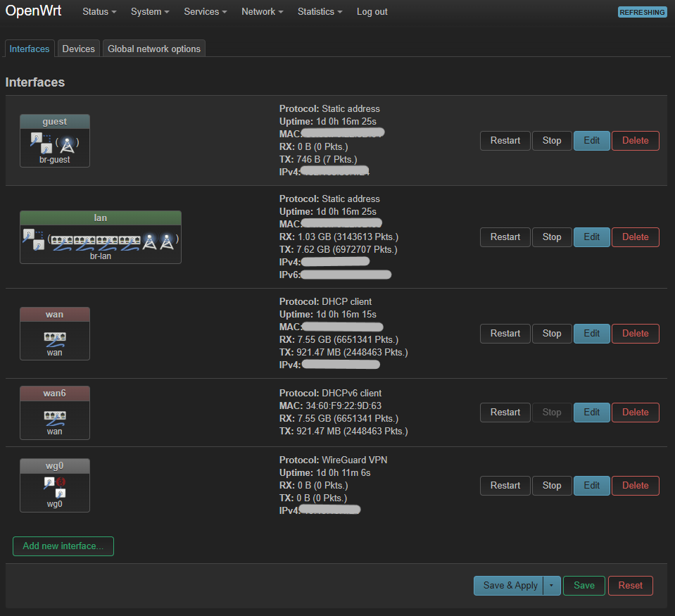Open the Statistics dropdown menu
675x616 pixels.
[x=320, y=11]
